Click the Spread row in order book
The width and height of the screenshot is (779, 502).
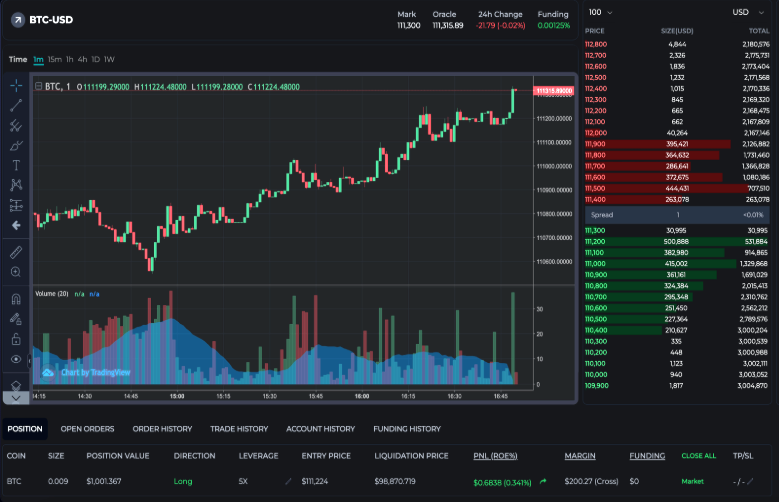(677, 215)
